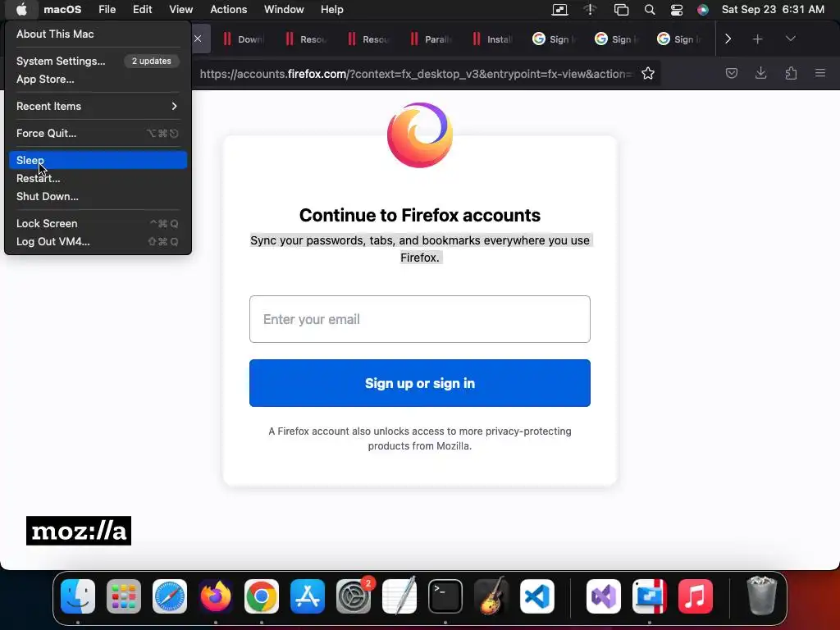The height and width of the screenshot is (630, 840).
Task: Open the Firefox extensions icon
Action: 791,73
